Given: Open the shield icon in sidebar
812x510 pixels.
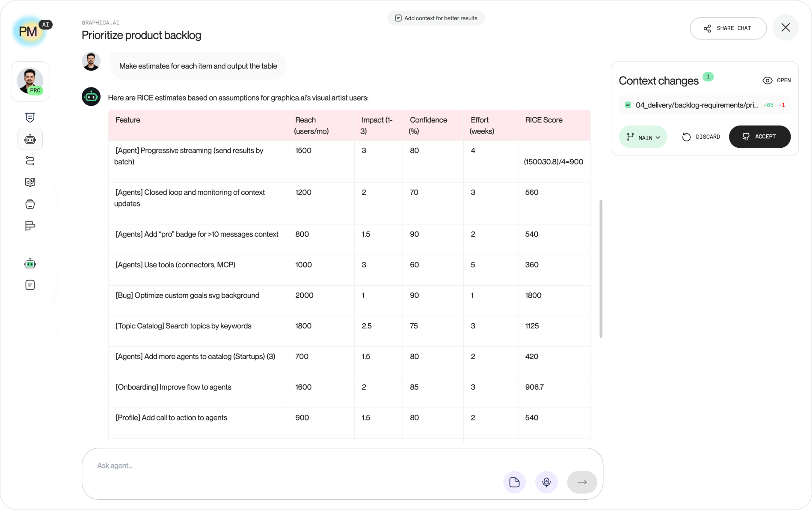Looking at the screenshot, I should pos(30,117).
